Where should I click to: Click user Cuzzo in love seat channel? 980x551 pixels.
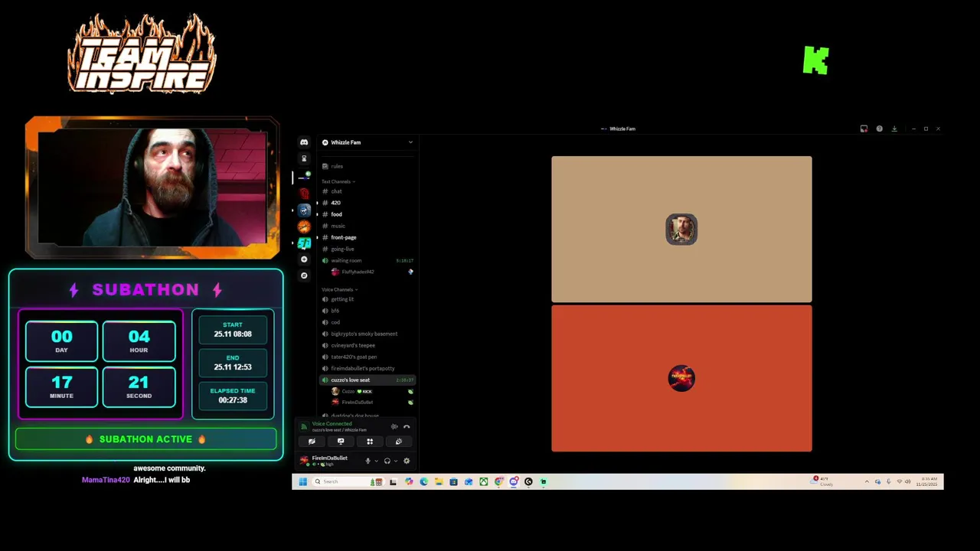(372, 391)
